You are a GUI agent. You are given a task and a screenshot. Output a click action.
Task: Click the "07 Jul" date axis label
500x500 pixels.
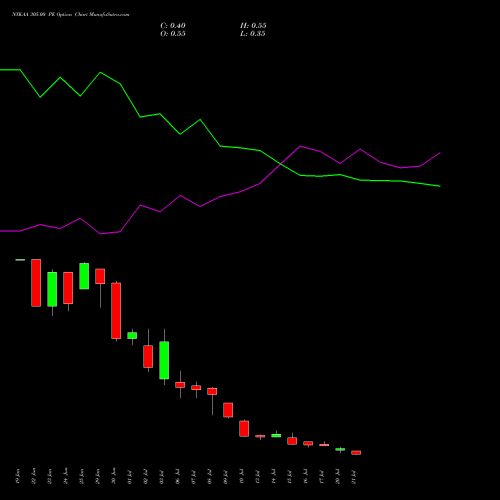click(x=193, y=477)
